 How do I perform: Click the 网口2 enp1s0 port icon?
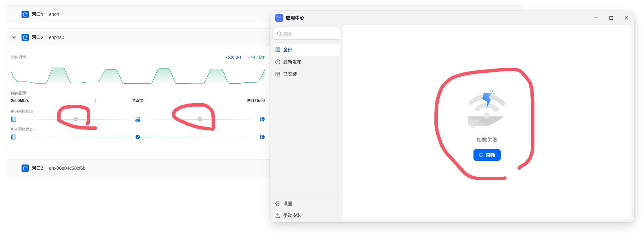[x=25, y=37]
